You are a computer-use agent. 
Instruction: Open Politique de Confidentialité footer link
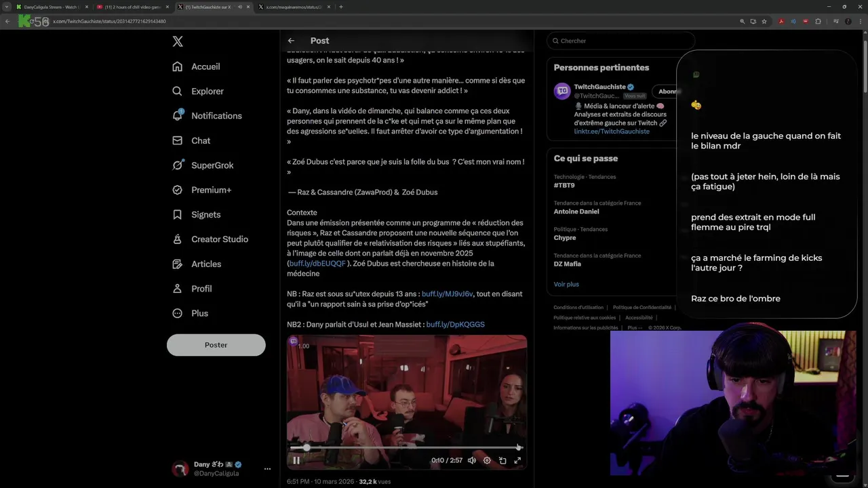click(642, 308)
